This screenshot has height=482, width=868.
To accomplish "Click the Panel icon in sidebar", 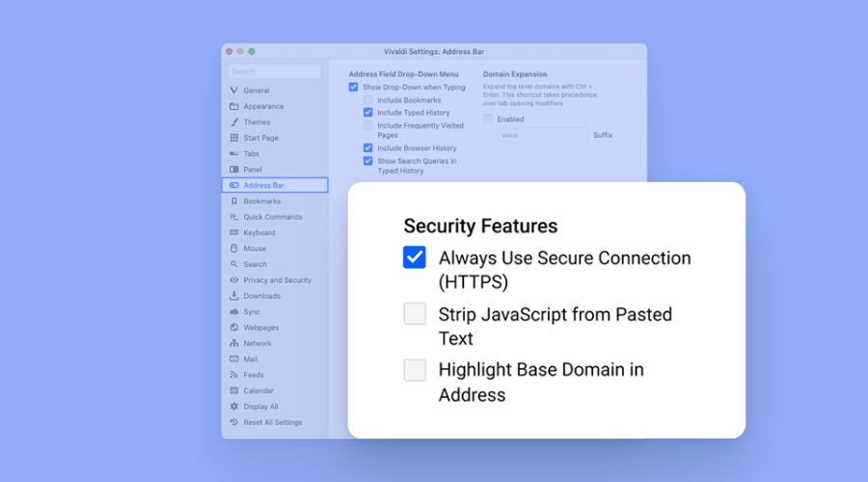I will click(x=234, y=170).
